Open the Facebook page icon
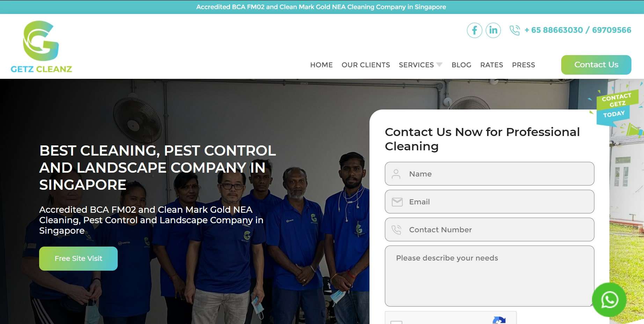 tap(474, 30)
